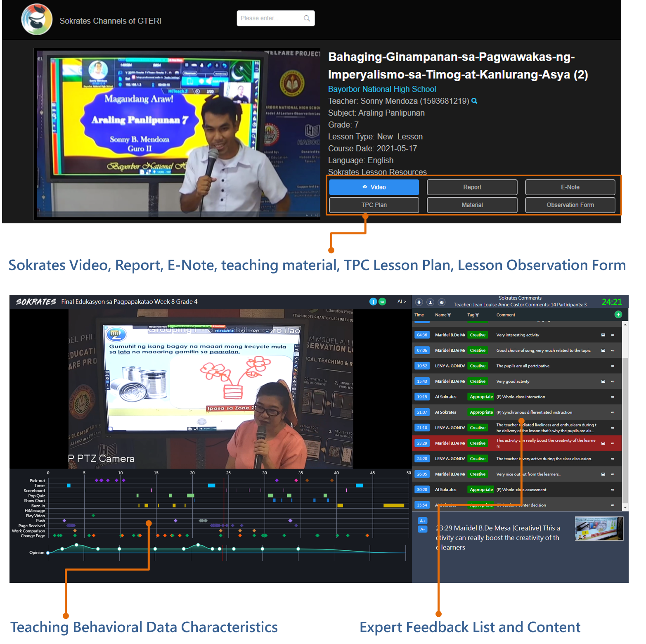
Task: Click the link icon on the 10:52 comment
Action: [x=613, y=366]
